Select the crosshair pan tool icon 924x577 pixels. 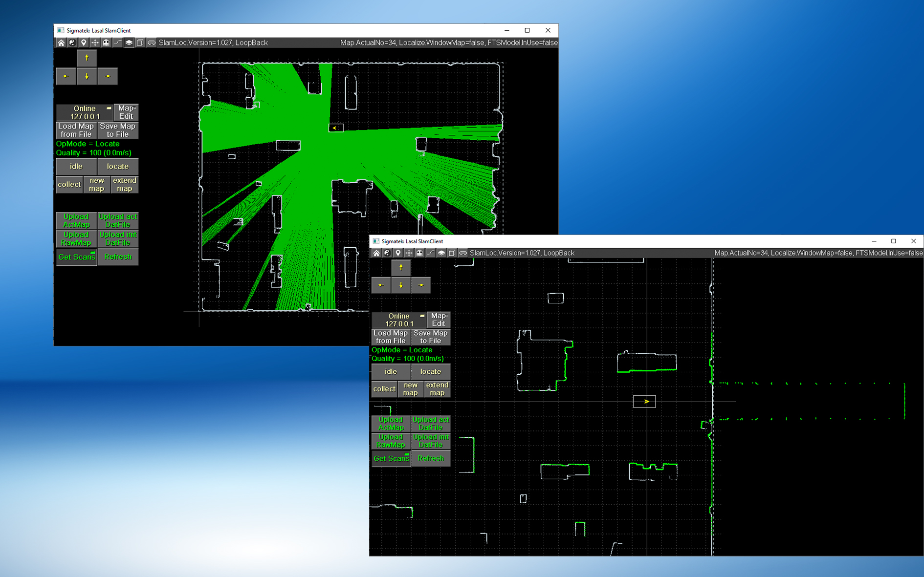[x=409, y=253]
